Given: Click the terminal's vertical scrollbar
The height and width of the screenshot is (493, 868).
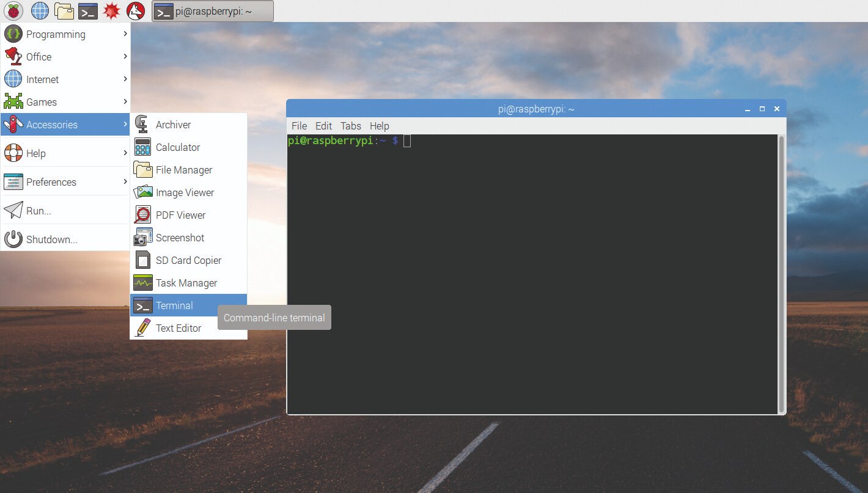Looking at the screenshot, I should tap(781, 274).
